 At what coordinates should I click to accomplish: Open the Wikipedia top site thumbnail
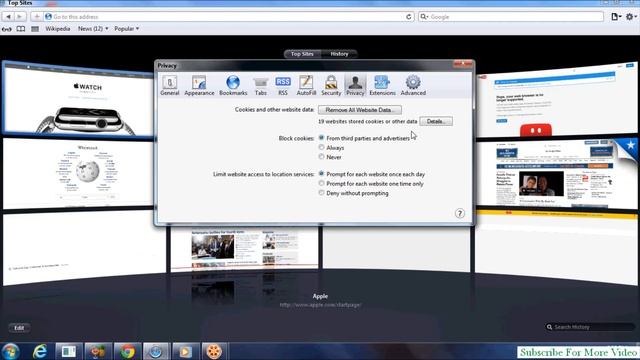(x=78, y=173)
